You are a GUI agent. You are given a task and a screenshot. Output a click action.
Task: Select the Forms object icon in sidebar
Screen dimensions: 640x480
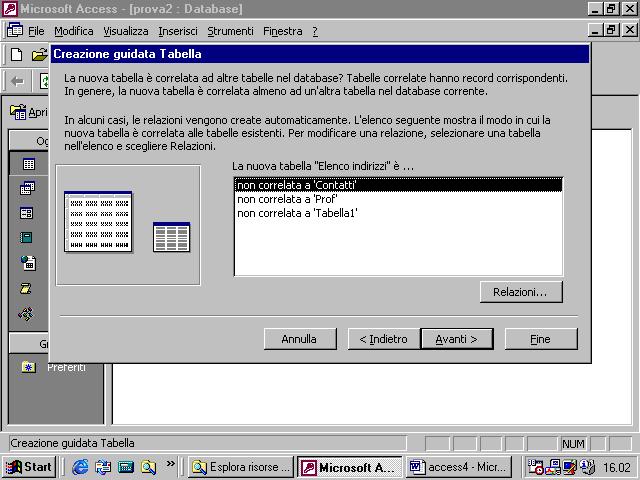pos(27,213)
